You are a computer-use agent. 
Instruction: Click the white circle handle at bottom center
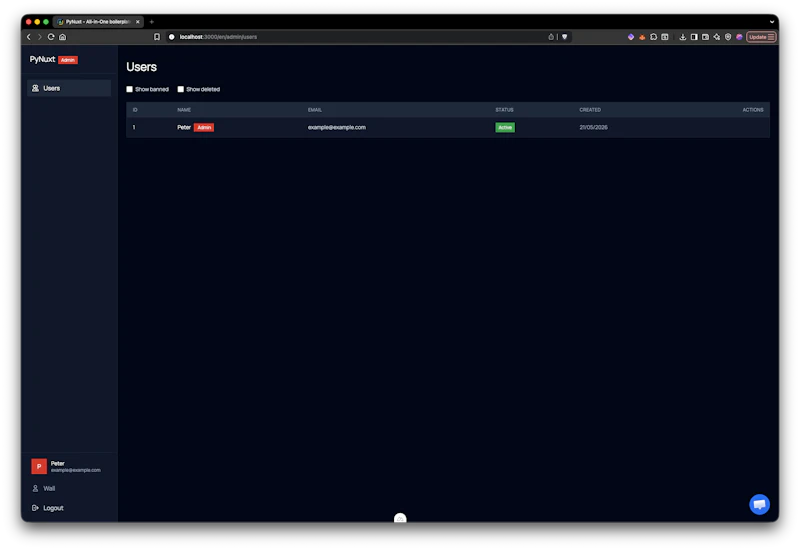click(401, 518)
